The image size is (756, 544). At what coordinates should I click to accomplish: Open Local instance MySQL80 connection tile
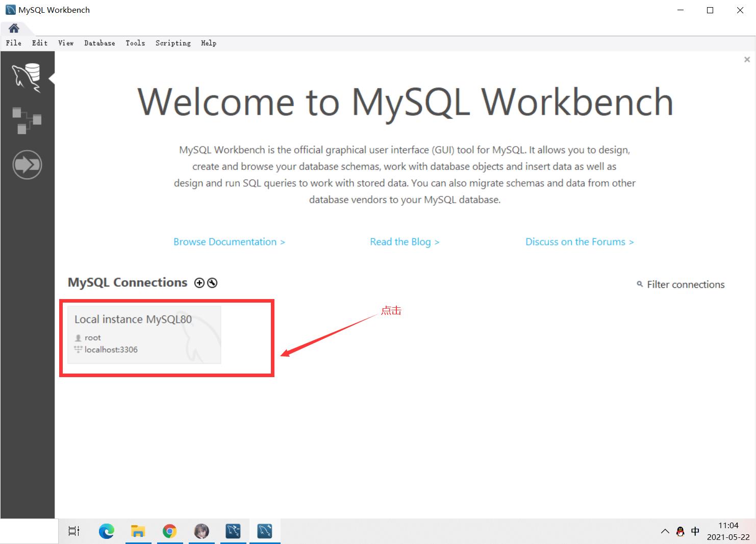point(144,335)
